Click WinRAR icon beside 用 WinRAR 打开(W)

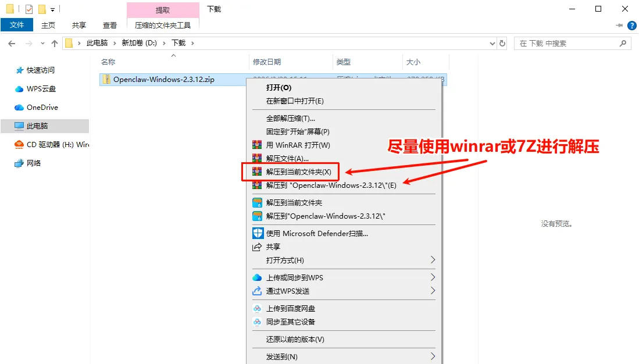[x=257, y=145]
